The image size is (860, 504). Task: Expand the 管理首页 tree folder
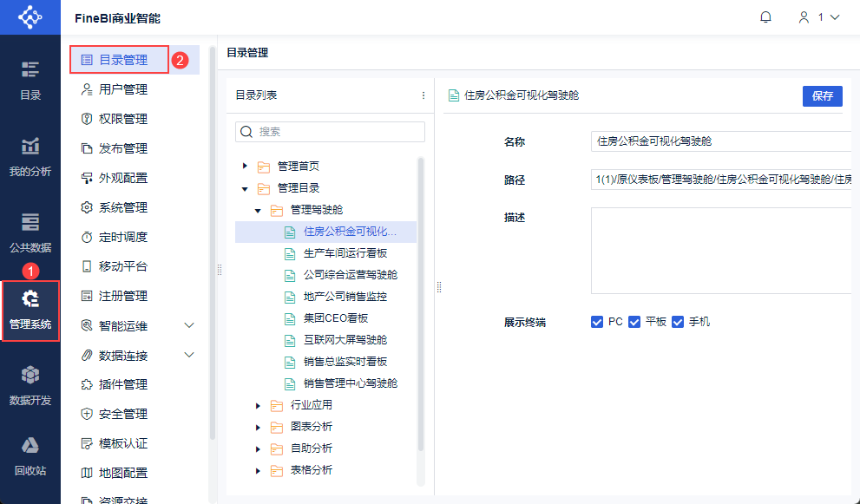click(246, 166)
